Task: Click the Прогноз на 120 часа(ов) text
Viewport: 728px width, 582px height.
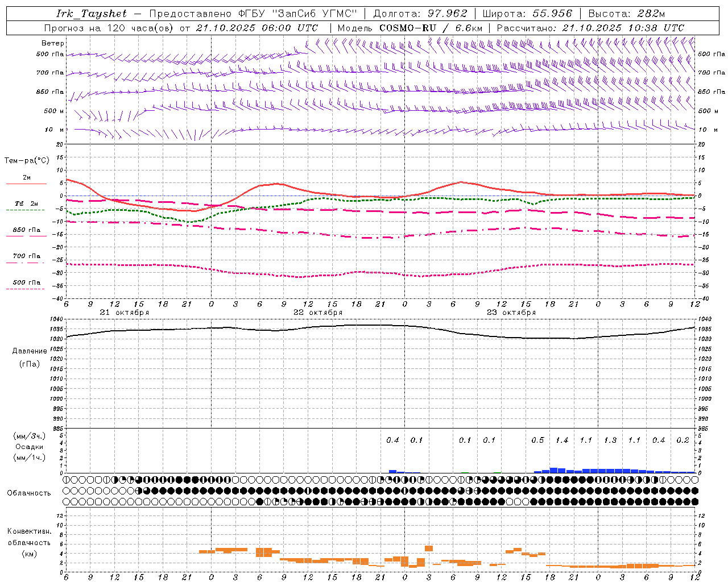Action: pyautogui.click(x=109, y=28)
